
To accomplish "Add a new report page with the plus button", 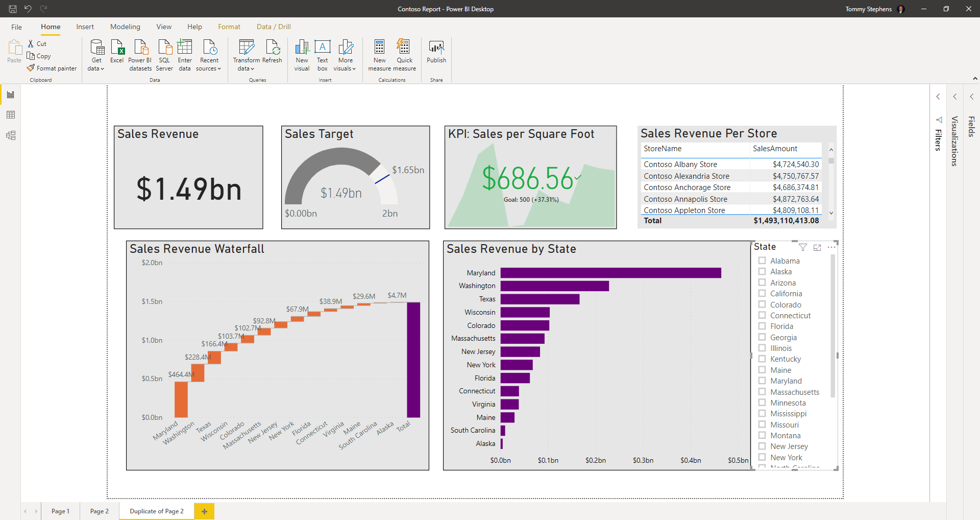I will [204, 511].
